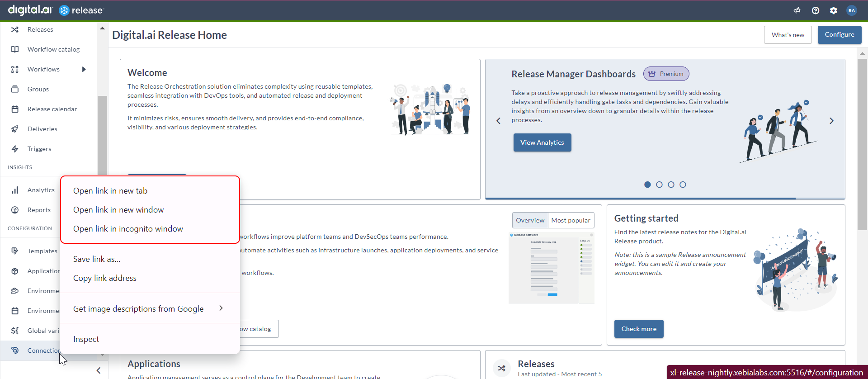
Task: Click the Releases widget shuffle icon
Action: [x=501, y=368]
